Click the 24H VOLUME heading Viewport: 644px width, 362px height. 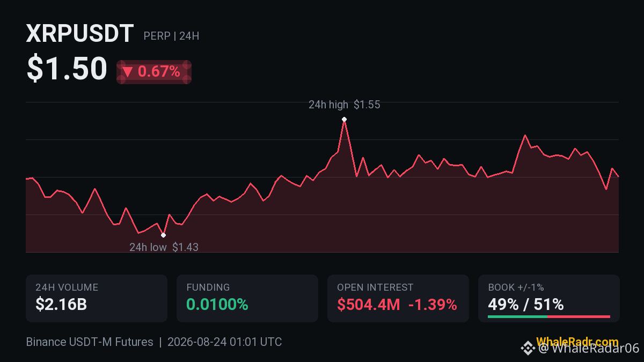click(67, 287)
